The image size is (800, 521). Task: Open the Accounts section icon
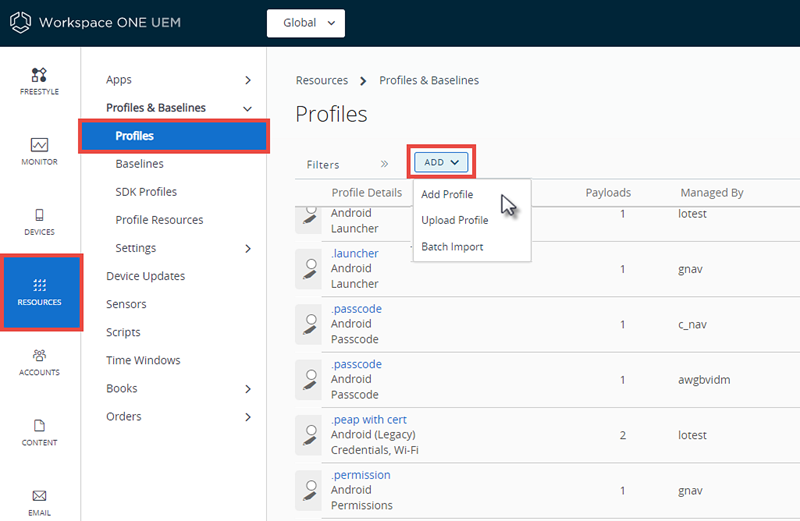tap(39, 355)
